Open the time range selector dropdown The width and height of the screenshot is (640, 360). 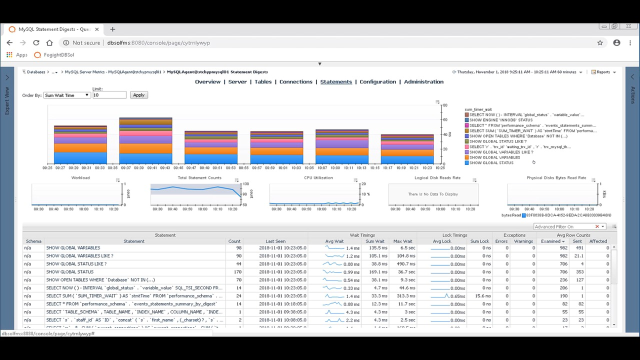[x=517, y=72]
